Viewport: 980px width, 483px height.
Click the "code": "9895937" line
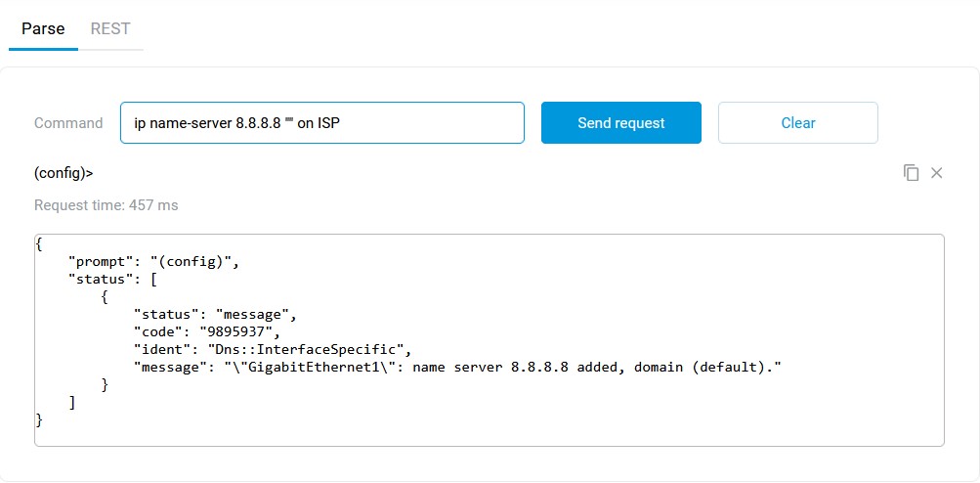coord(206,332)
